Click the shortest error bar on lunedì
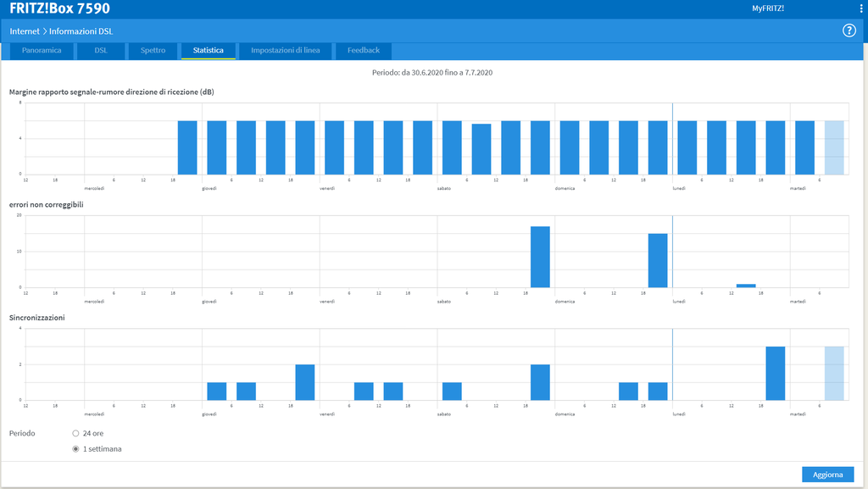 coord(746,286)
